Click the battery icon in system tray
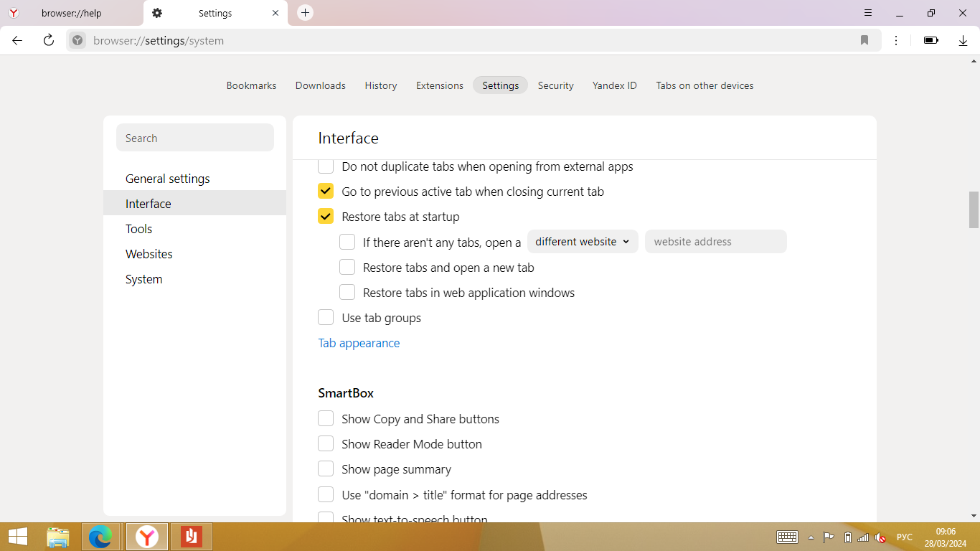Viewport: 980px width, 551px height. 847,537
